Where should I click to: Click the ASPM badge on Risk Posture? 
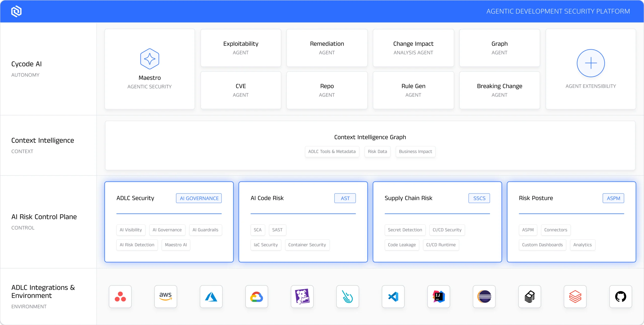tap(613, 198)
